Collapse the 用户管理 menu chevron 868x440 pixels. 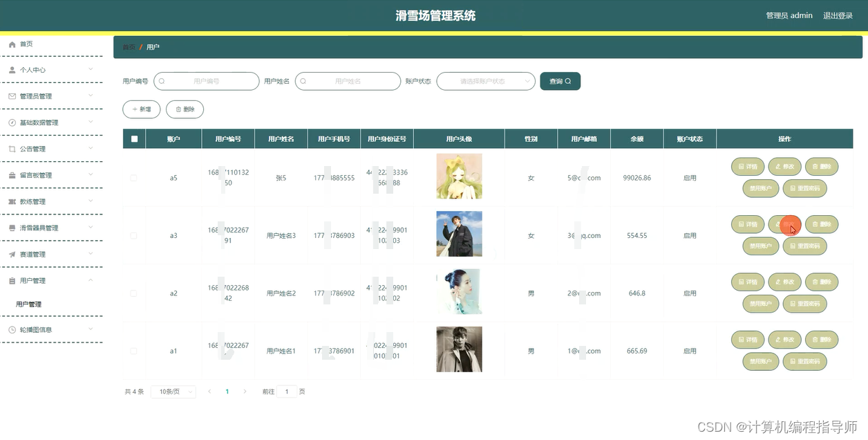91,279
